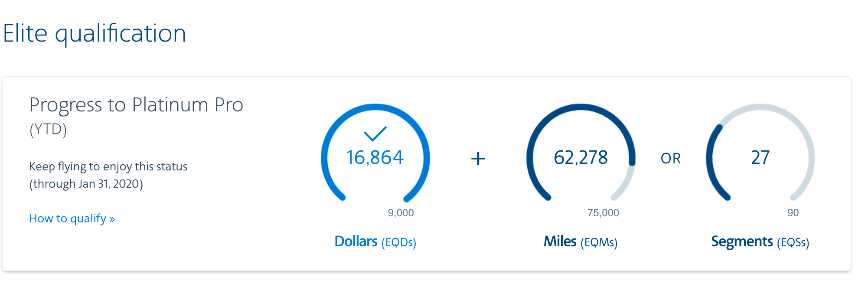Click the 90 segments target number

point(793,213)
